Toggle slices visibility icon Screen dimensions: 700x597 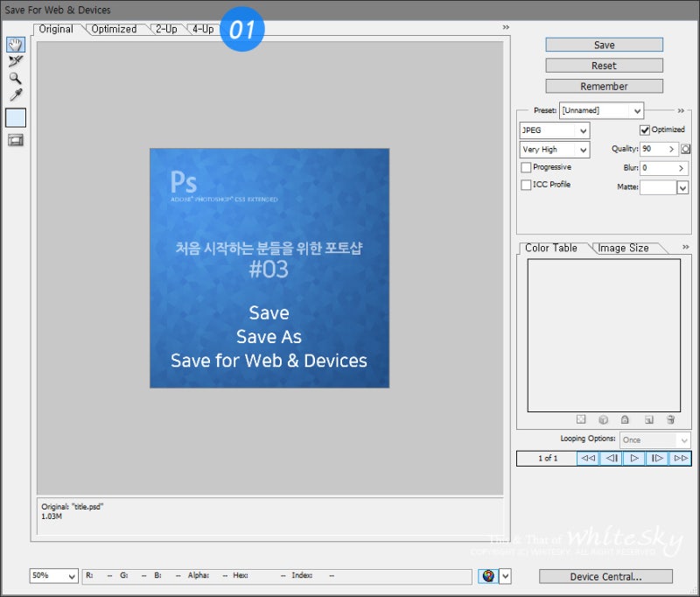(16, 140)
